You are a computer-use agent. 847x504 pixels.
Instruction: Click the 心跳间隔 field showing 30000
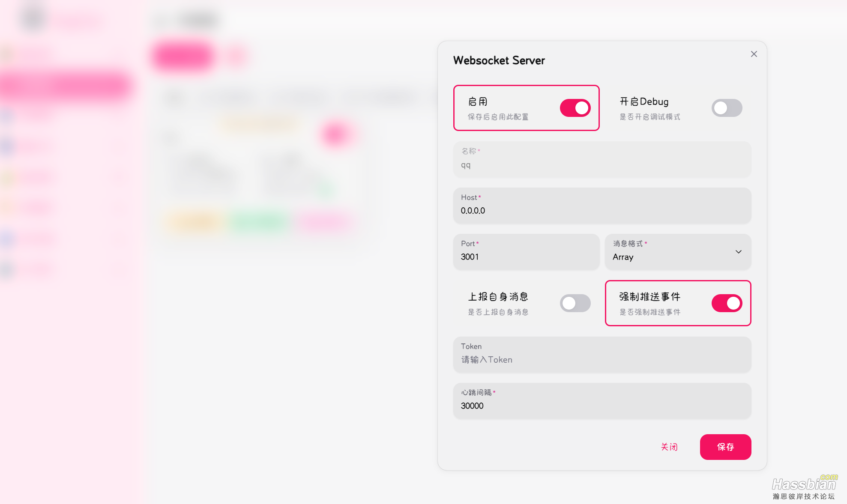pyautogui.click(x=602, y=406)
